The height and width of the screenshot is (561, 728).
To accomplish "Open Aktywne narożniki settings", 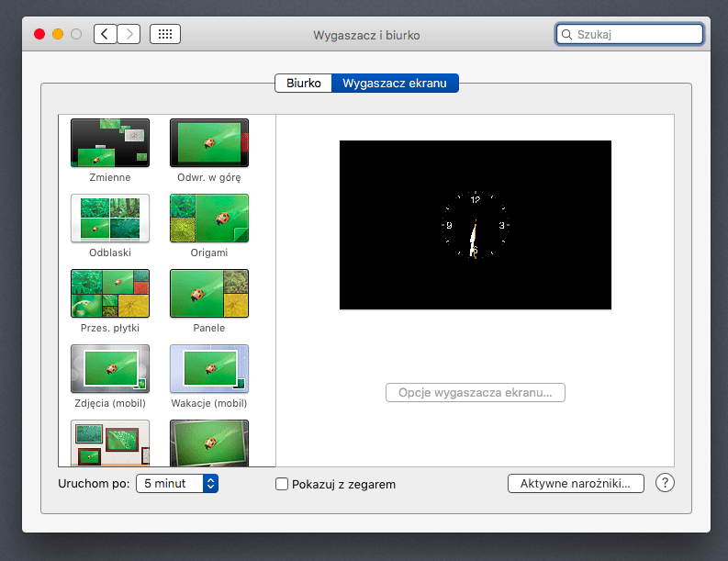I will (576, 483).
